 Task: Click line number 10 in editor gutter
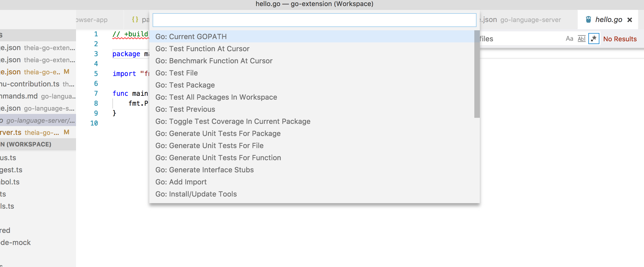click(94, 123)
